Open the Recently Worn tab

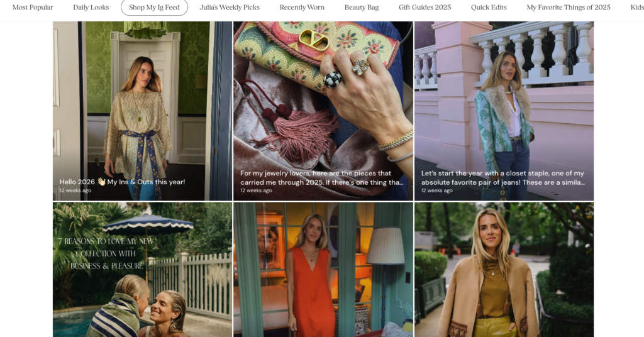point(302,8)
